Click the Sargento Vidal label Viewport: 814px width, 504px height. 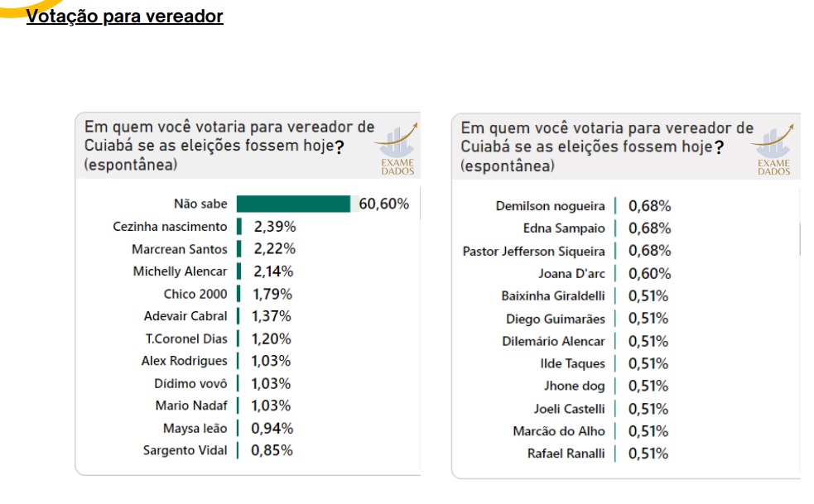point(185,450)
